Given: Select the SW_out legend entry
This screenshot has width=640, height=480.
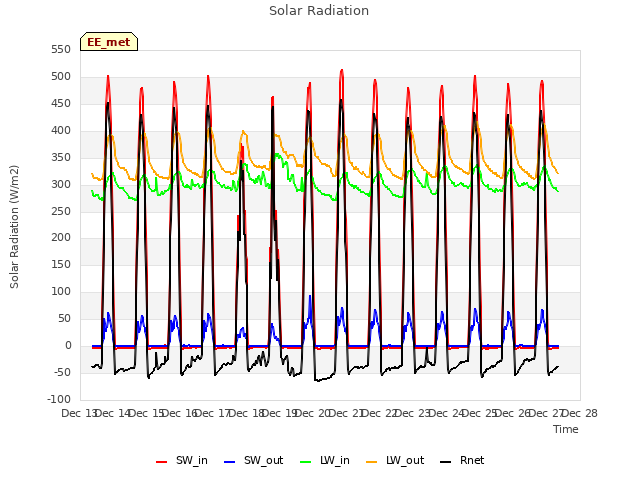Looking at the screenshot, I should point(253,460).
